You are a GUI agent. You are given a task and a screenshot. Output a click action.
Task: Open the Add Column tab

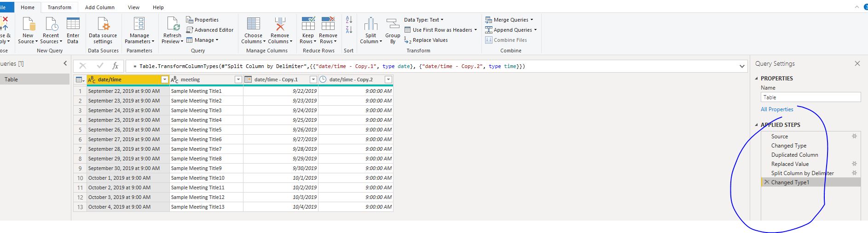point(100,7)
